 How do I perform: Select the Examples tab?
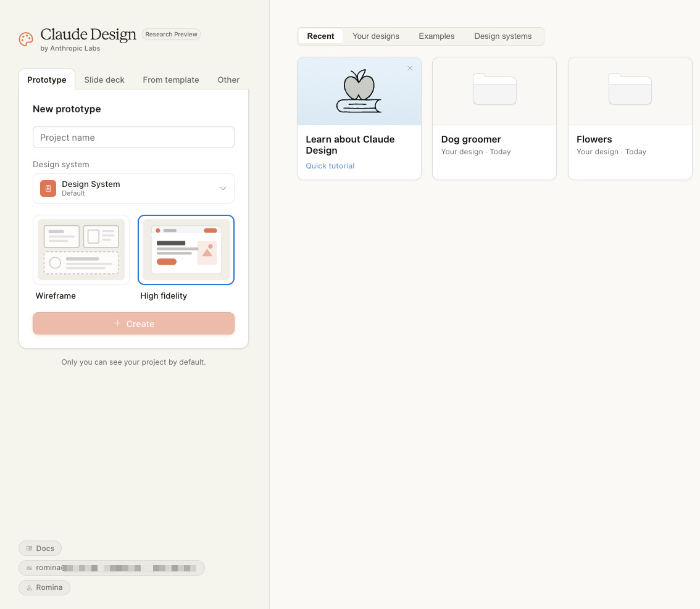[436, 36]
